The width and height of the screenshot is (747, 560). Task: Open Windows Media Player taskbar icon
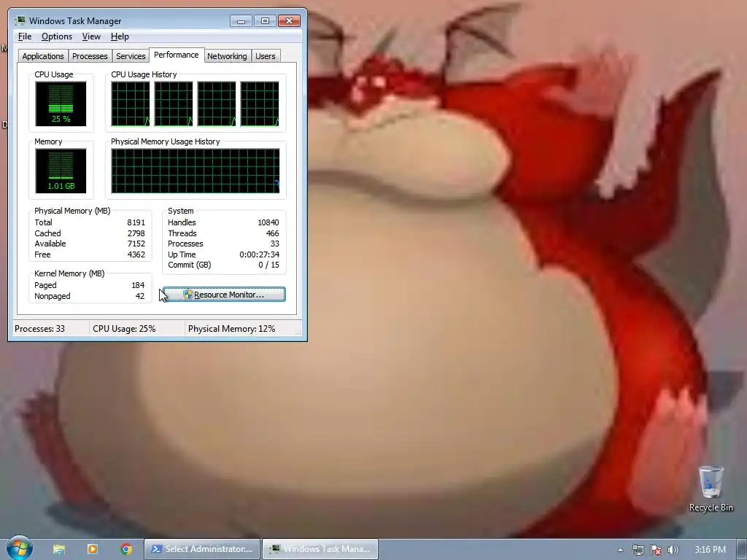pos(93,549)
